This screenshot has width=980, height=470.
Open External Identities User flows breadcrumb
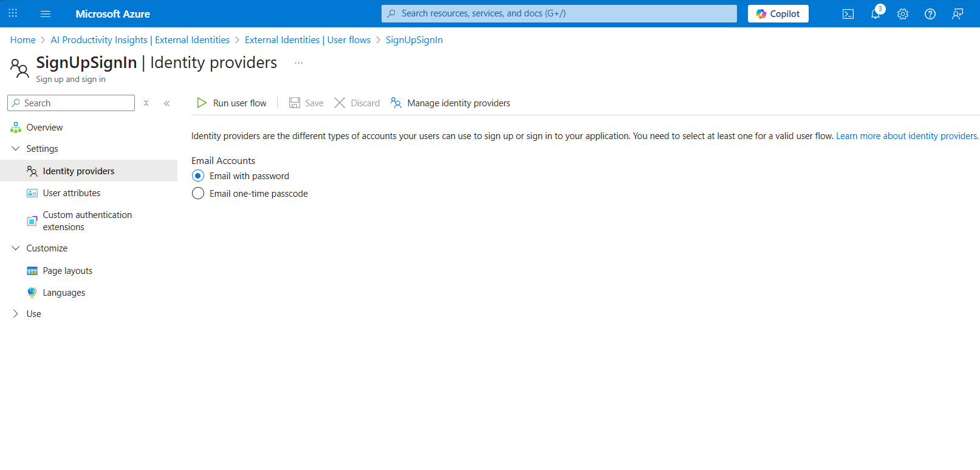coord(307,40)
